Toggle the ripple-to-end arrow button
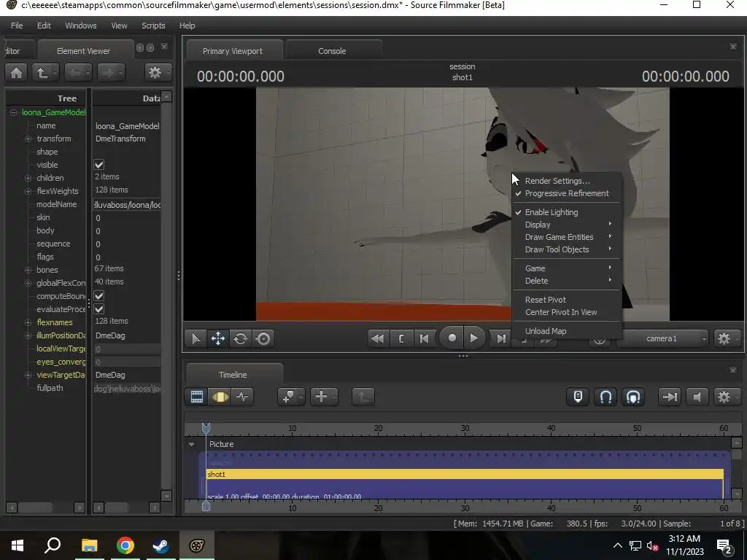747x560 pixels. [670, 397]
